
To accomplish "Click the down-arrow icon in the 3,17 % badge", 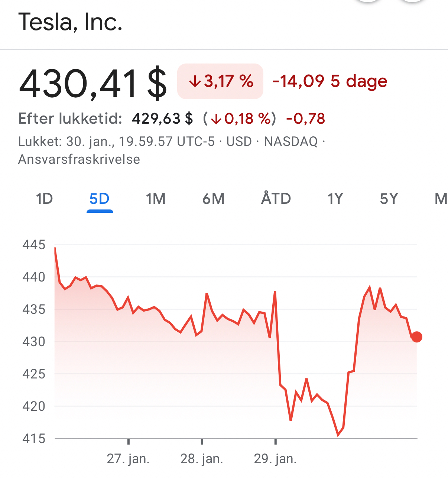I will tap(195, 82).
